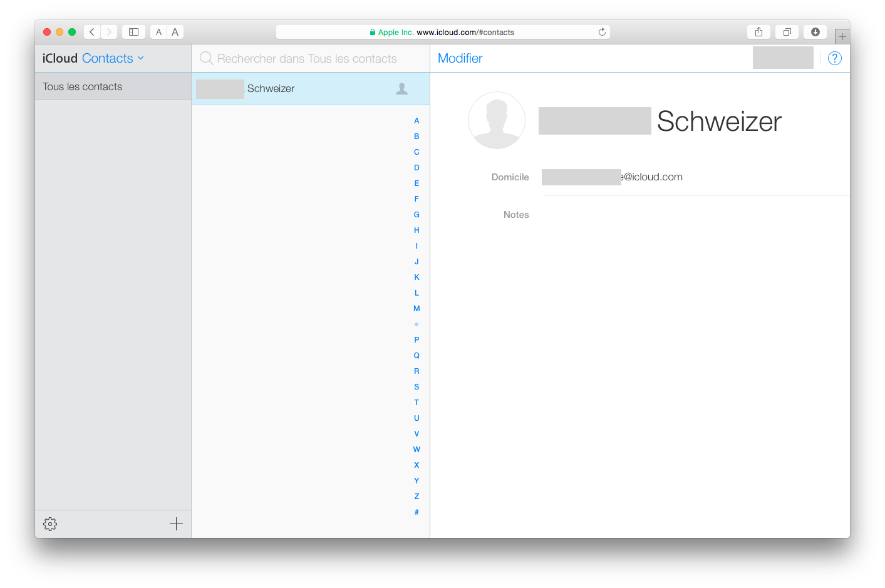
Task: Click the contact's profile photo placeholder
Action: [496, 120]
